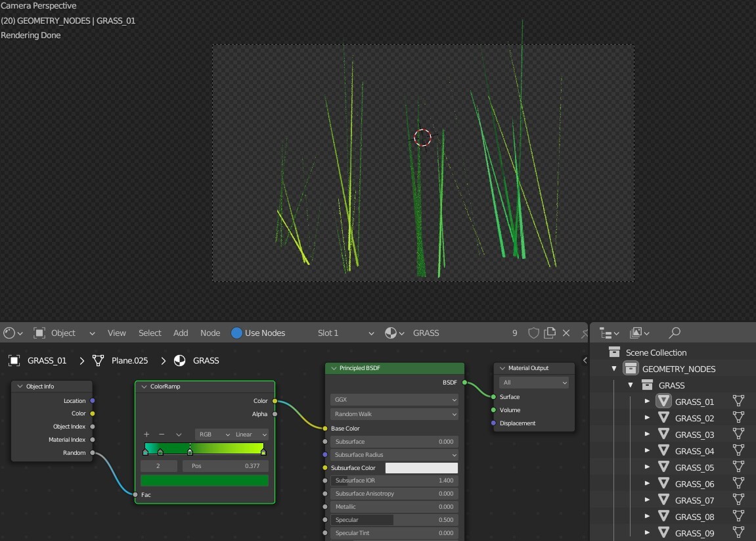Collapse the Principled BSDF node header
Viewport: 756px width, 541px height.
coord(334,368)
